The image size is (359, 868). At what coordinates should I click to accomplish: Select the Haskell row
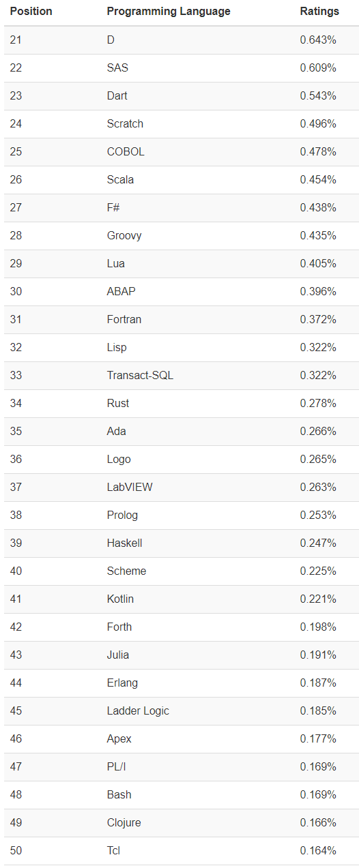click(x=182, y=543)
